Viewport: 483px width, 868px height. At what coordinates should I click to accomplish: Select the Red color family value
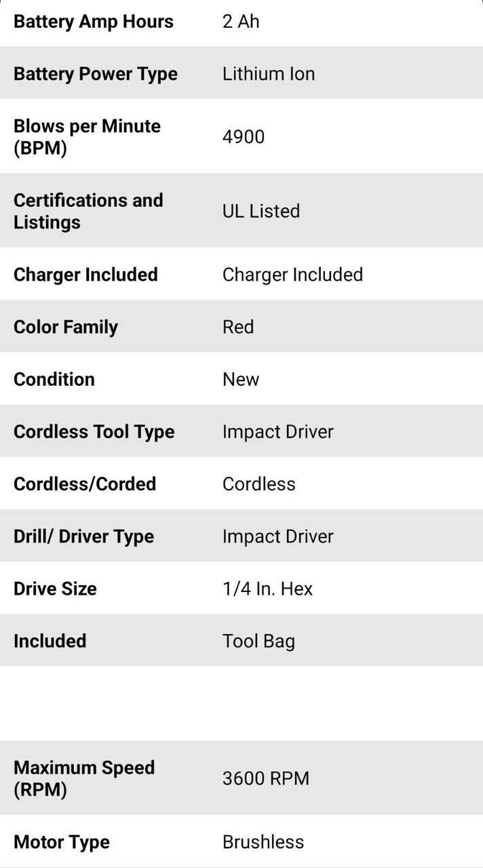(x=238, y=327)
